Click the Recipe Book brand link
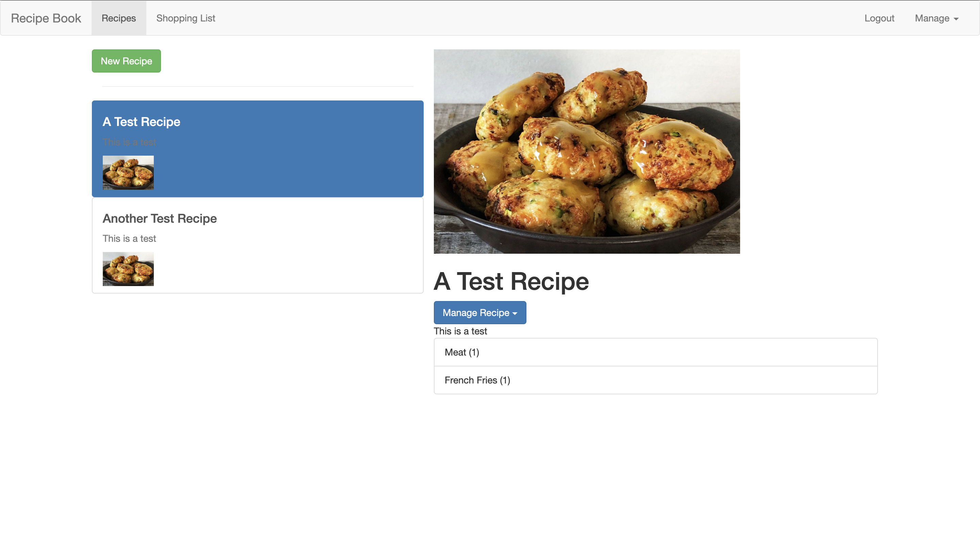 46,18
